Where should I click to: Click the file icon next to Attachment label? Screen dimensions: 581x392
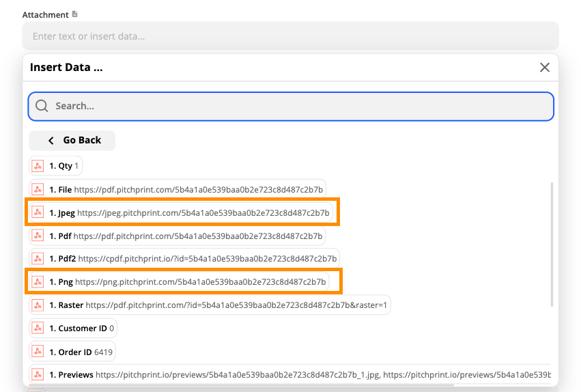point(75,14)
